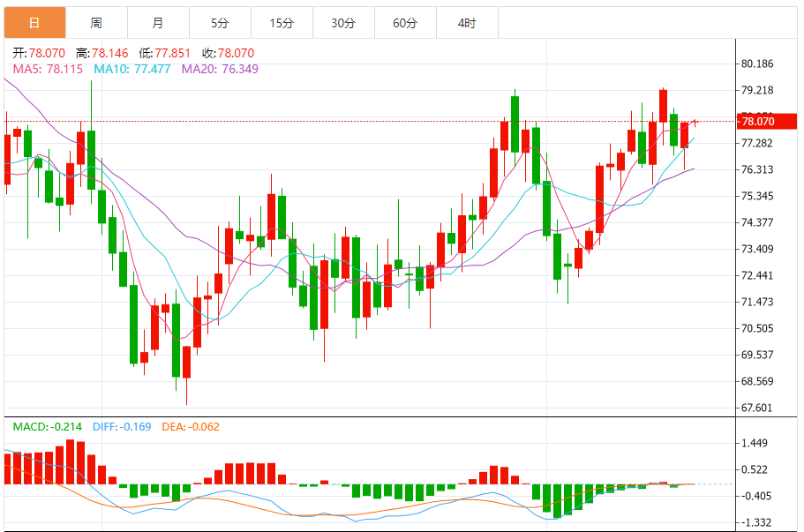The height and width of the screenshot is (532, 804).
Task: Show the 30分 interval chart
Action: coord(343,23)
